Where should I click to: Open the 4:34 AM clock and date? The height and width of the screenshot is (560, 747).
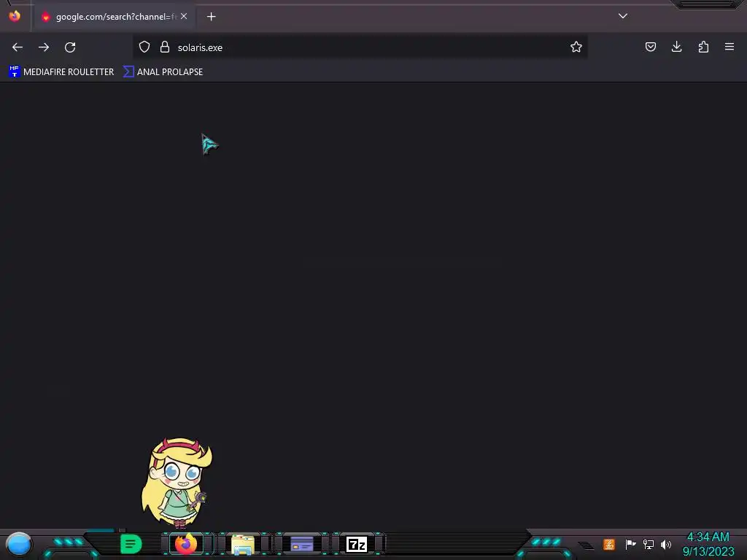[708, 544]
